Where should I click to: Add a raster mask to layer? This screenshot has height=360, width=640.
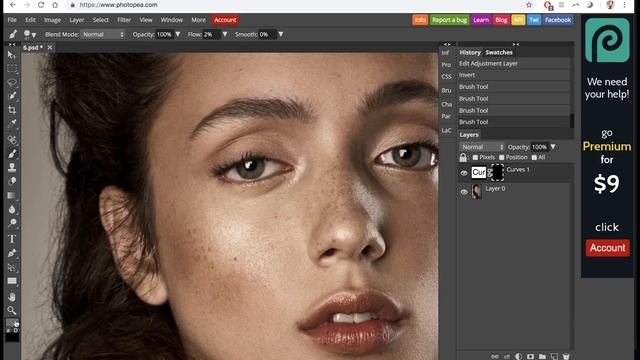(530, 356)
